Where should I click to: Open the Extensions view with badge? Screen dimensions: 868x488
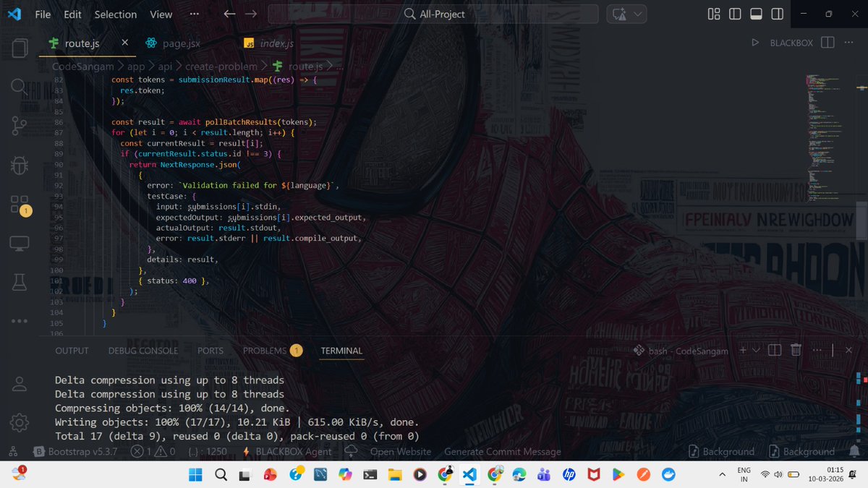click(20, 205)
